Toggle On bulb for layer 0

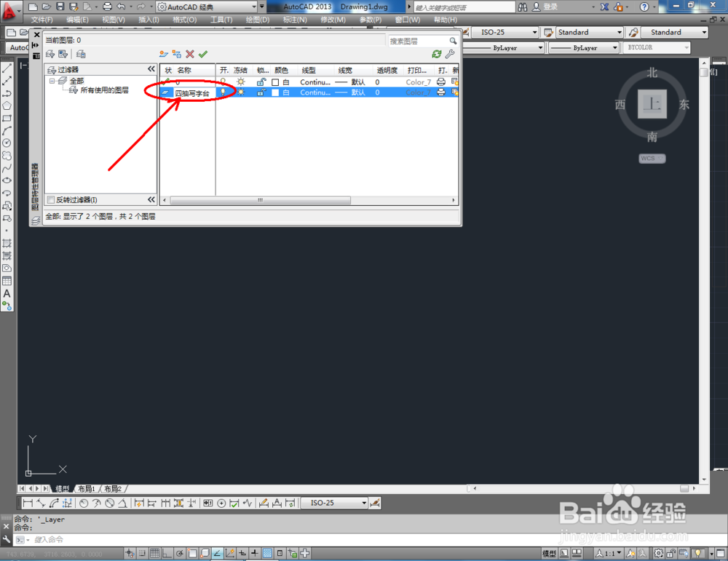pyautogui.click(x=223, y=81)
